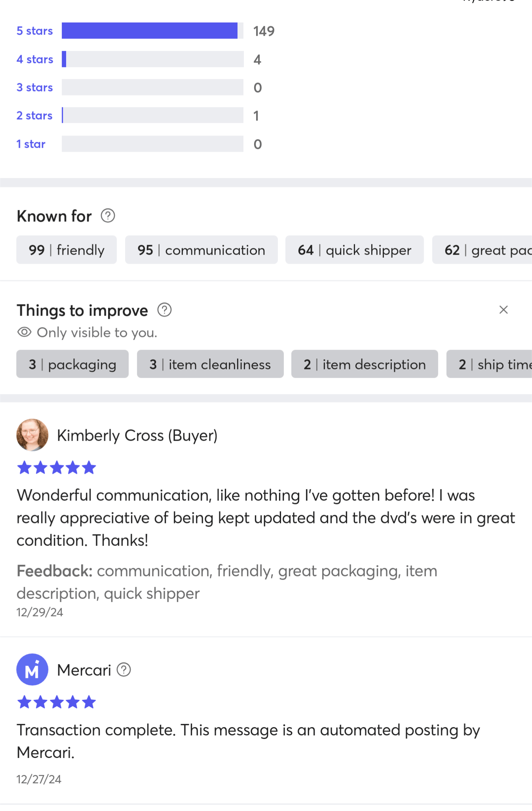
Task: Click the 5 stars rating bar
Action: 152,31
